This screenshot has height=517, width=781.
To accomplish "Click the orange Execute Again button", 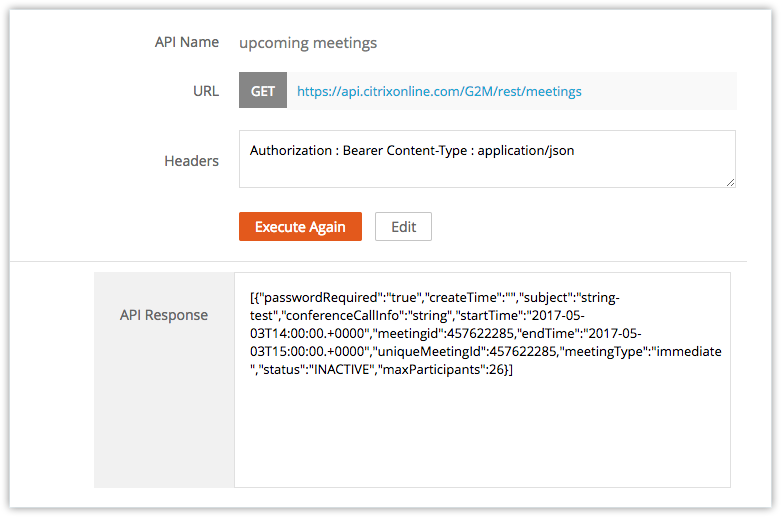I will coord(300,227).
